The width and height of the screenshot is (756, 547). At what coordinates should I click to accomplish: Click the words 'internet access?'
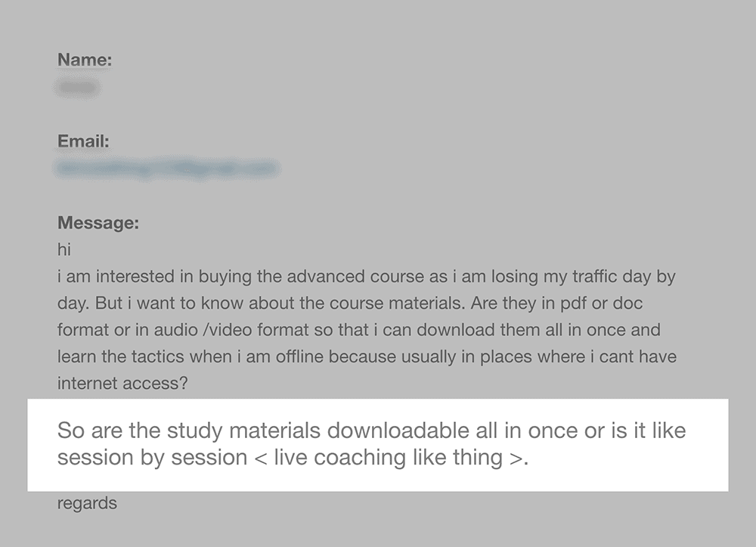tap(122, 383)
